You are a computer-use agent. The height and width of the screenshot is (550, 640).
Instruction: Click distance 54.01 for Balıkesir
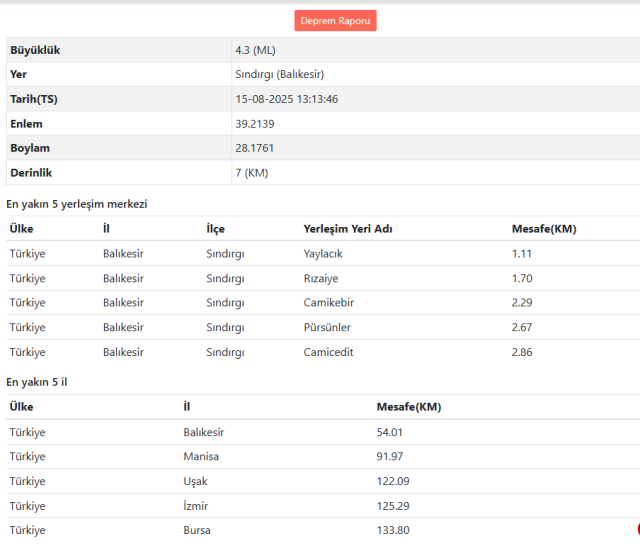point(389,432)
